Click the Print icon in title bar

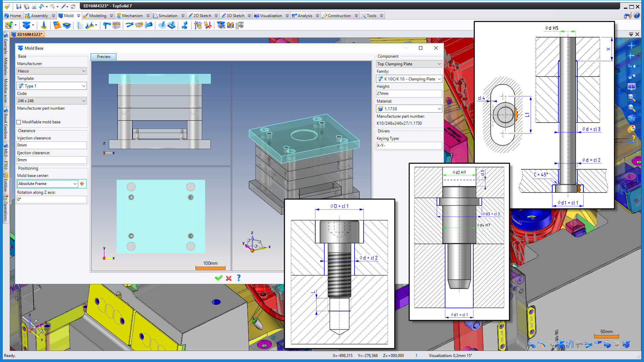34,6
